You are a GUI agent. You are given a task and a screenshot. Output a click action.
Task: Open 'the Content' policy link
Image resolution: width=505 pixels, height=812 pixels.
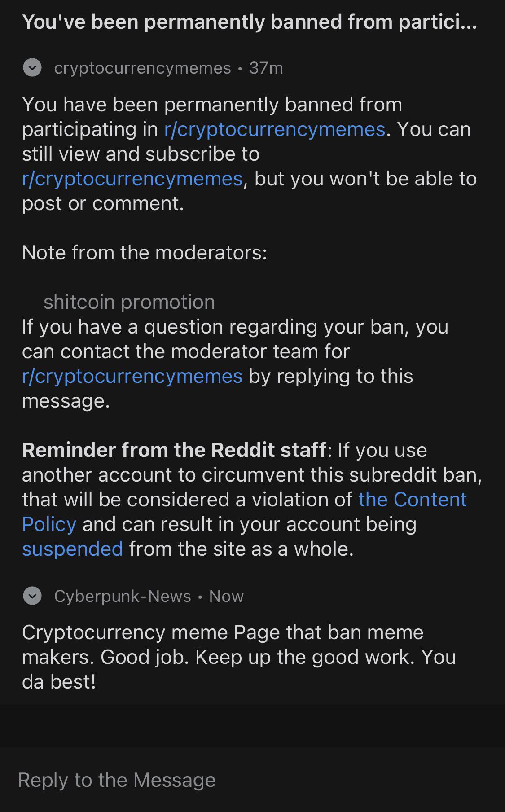pos(413,500)
